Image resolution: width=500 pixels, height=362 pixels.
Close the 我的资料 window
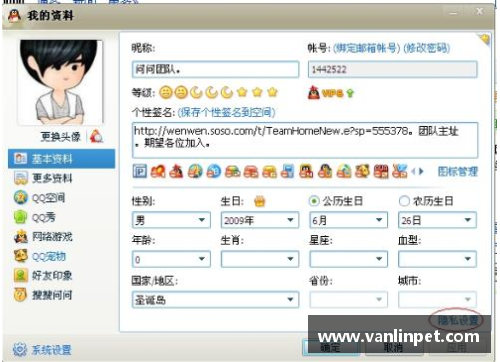(x=479, y=12)
